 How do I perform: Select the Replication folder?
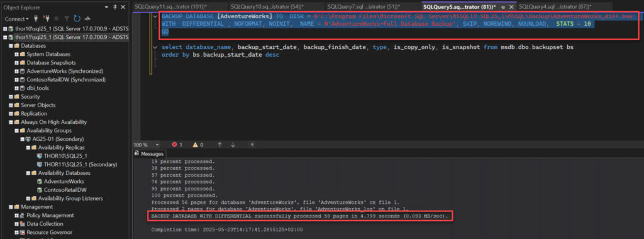(x=34, y=114)
